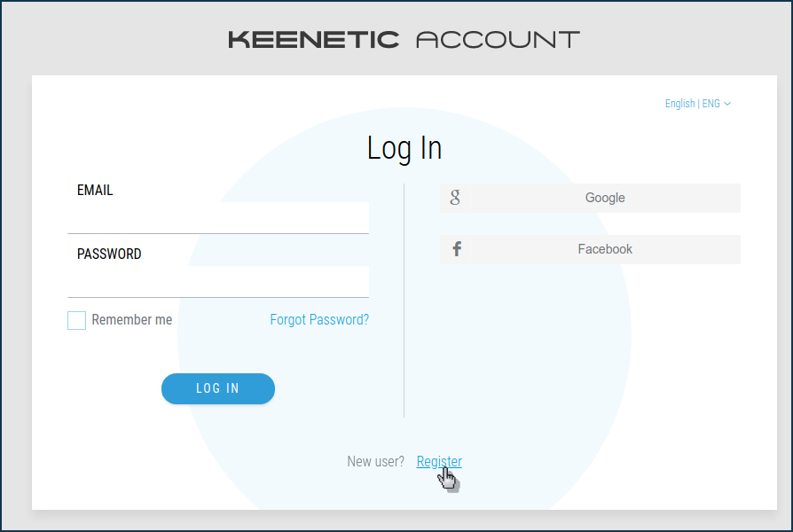Image resolution: width=793 pixels, height=532 pixels.
Task: Sign in with the Google button
Action: point(590,198)
